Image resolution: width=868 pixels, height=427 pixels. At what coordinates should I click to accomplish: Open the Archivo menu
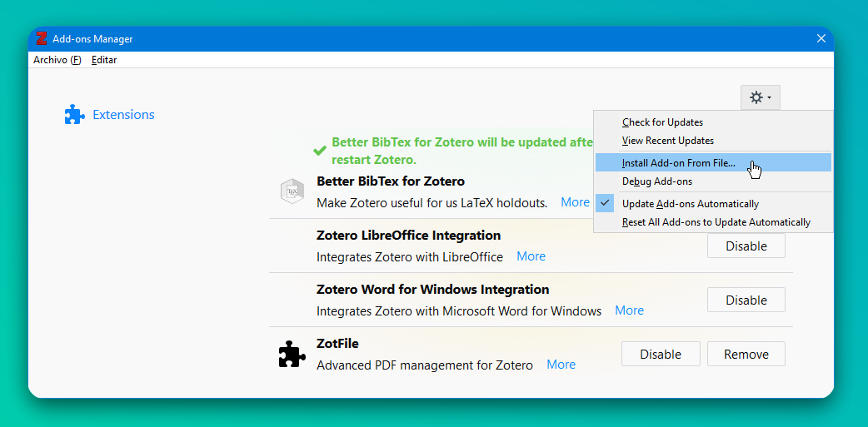[x=57, y=60]
